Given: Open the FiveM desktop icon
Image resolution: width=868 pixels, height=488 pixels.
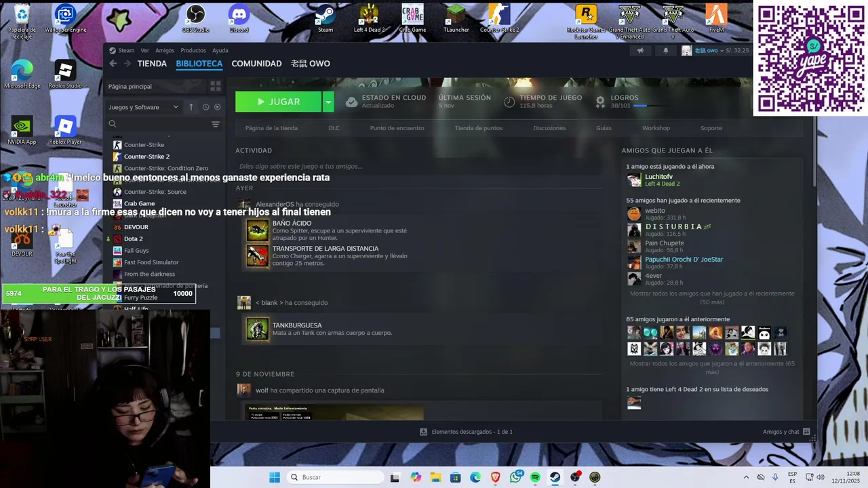Looking at the screenshot, I should (716, 18).
